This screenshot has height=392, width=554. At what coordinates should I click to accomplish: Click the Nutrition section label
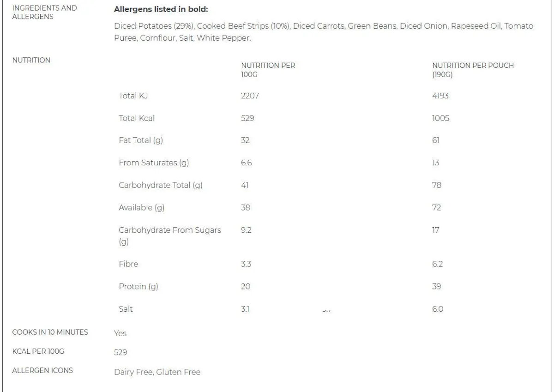tap(31, 60)
